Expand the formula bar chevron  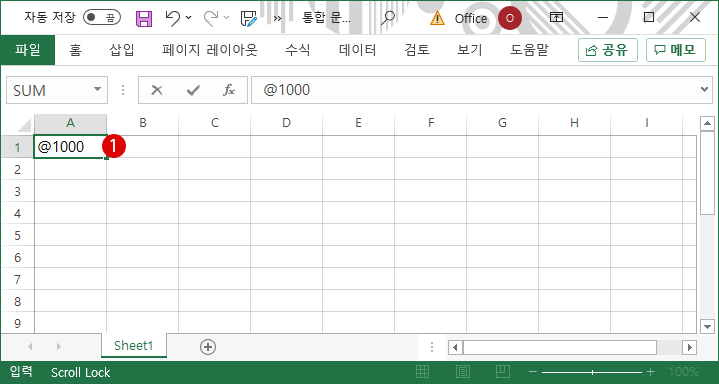tap(705, 89)
